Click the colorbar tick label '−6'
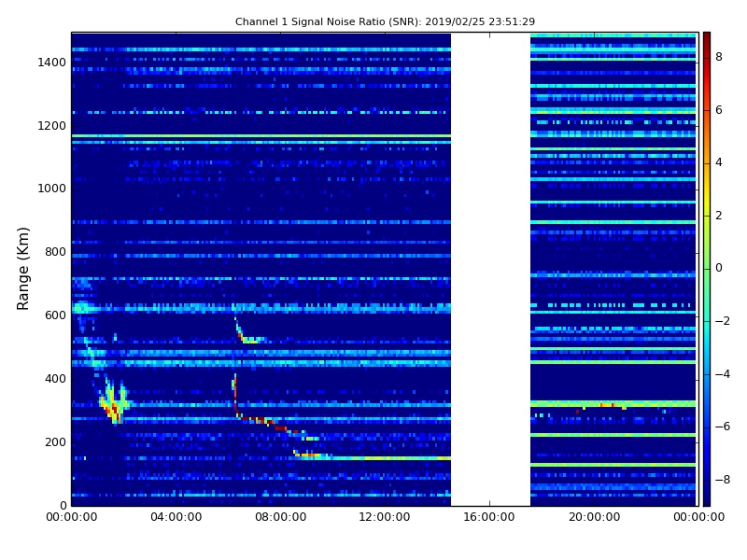 [x=723, y=427]
